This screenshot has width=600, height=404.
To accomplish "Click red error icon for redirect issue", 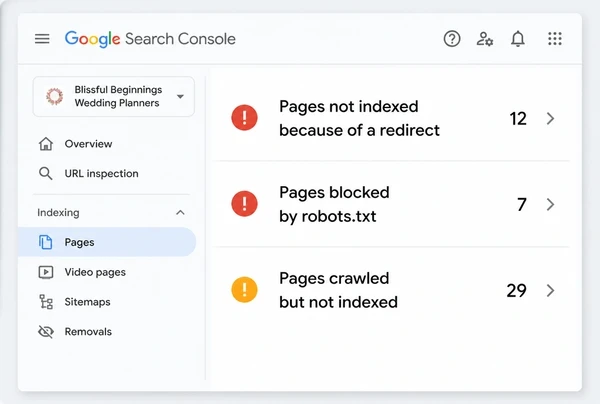I will [244, 118].
